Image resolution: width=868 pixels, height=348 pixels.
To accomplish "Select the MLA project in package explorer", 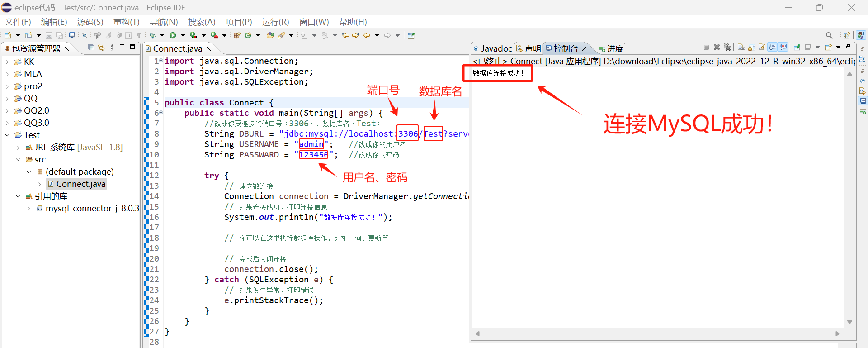I will click(28, 74).
